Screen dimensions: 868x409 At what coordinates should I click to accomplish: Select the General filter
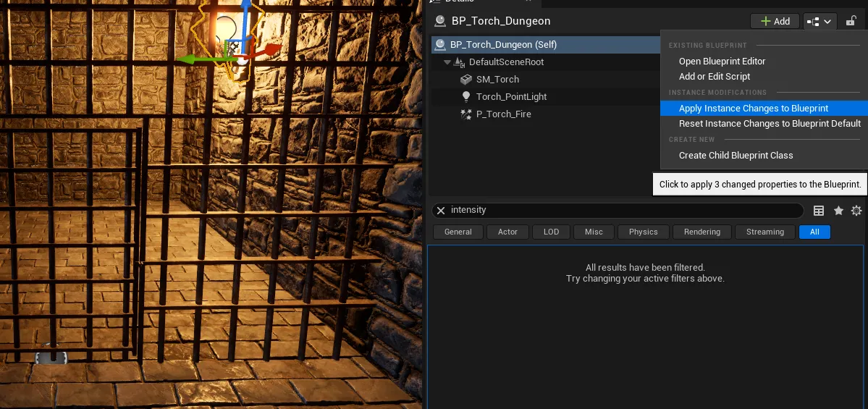pos(458,232)
